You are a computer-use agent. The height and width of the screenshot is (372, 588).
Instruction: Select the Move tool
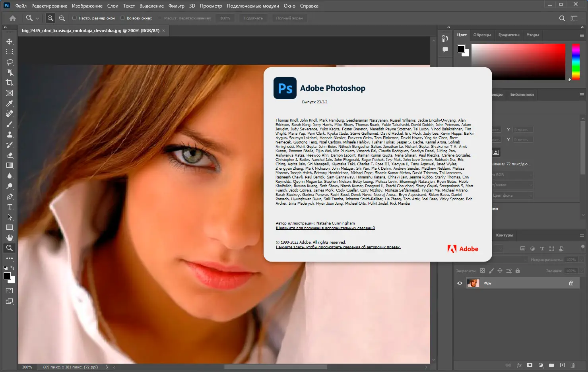click(10, 41)
